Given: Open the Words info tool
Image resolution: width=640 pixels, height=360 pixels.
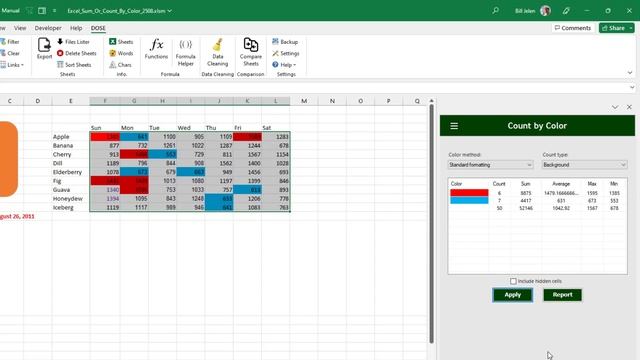Looking at the screenshot, I should (x=121, y=53).
